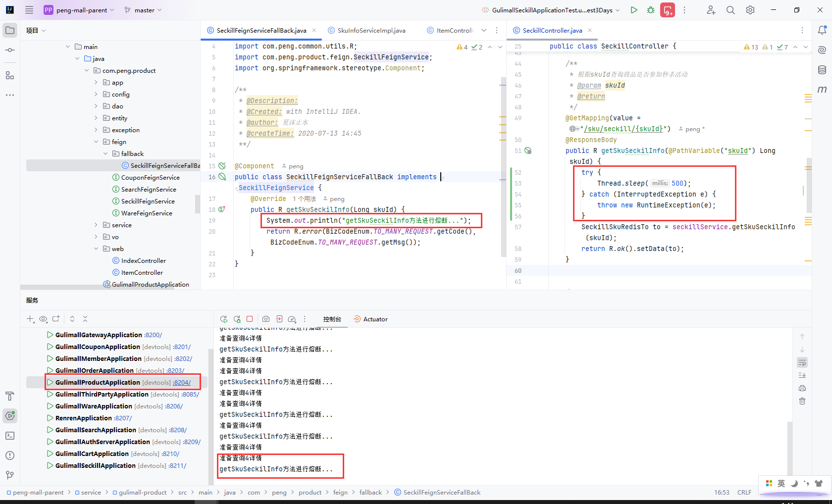832x504 pixels.
Task: Click the implemented-method gutter icon on line 18
Action: point(222,209)
